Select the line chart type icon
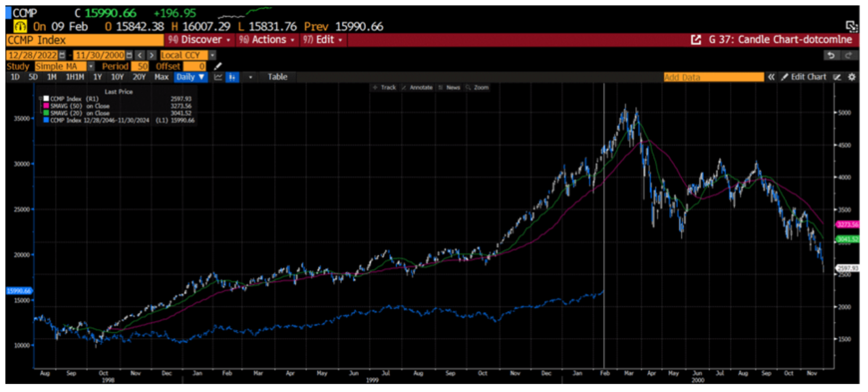This screenshot has height=392, width=868. point(218,77)
